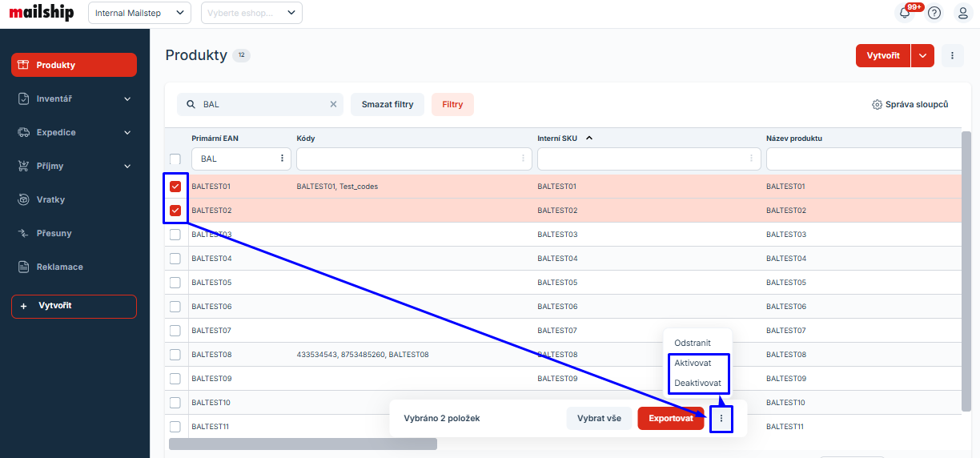Tick the BALTEST05 row checkbox
The height and width of the screenshot is (458, 980).
click(x=175, y=283)
